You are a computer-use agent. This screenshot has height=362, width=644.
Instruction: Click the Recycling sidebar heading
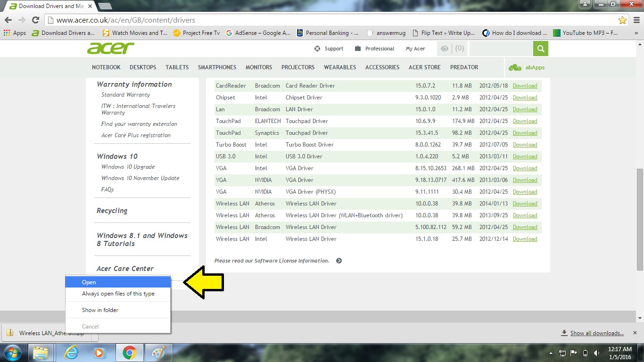click(112, 211)
